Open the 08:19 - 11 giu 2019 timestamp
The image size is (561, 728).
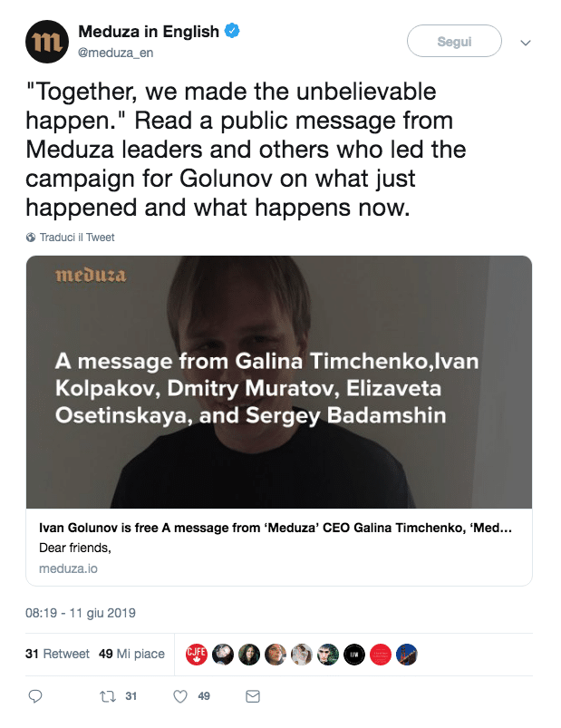[81, 613]
